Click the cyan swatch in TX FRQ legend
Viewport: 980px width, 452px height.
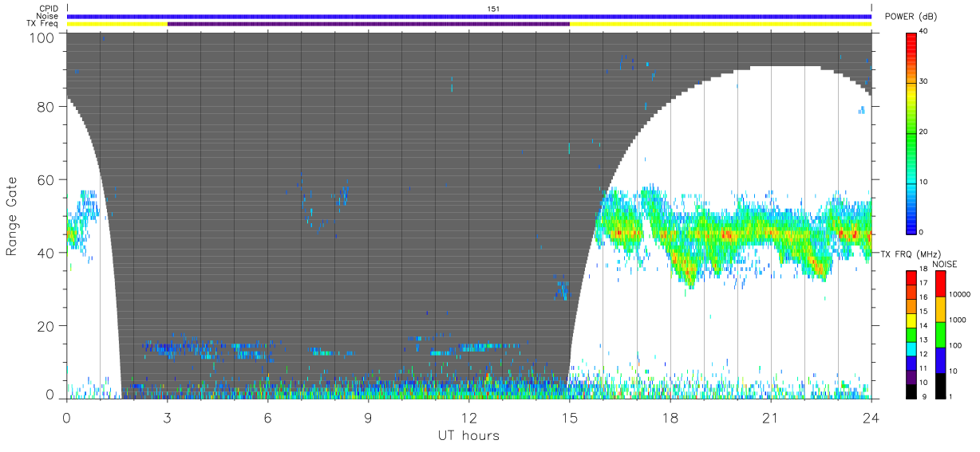[x=911, y=348]
